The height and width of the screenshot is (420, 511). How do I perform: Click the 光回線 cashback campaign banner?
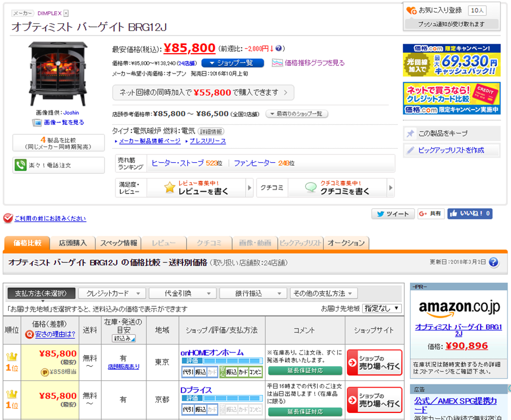[452, 60]
